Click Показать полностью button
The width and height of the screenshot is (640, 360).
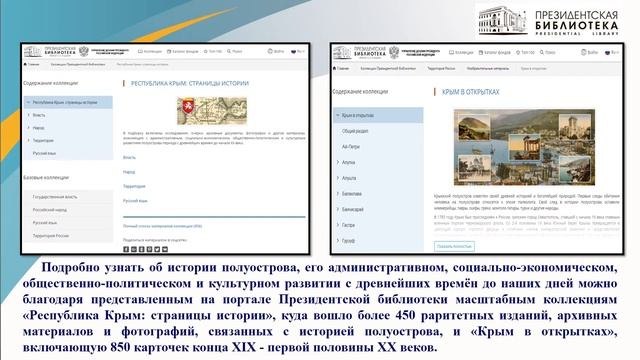[454, 246]
